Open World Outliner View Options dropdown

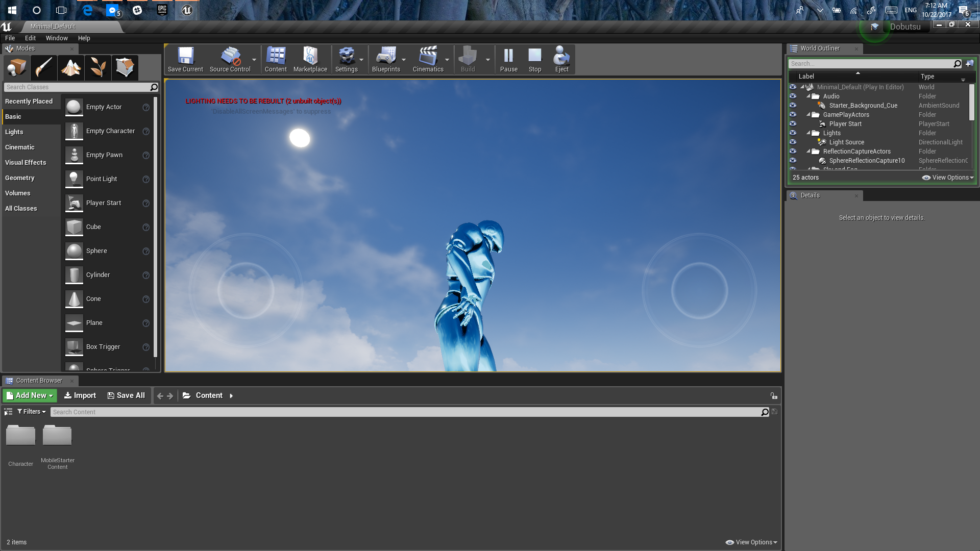coord(948,178)
